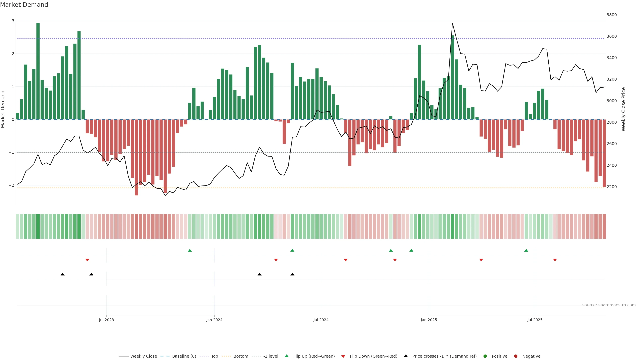
Task: Click the source: sharemaestro.com text
Action: coord(609,305)
